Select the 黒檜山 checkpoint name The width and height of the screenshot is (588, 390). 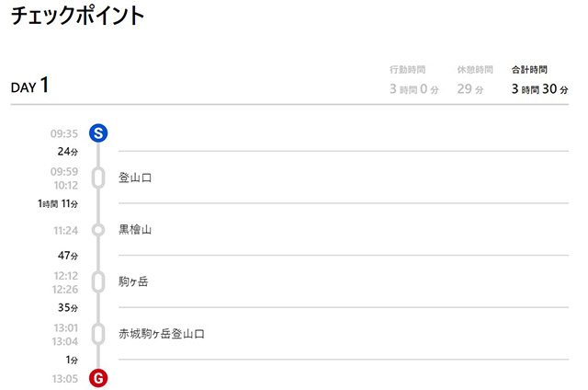click(135, 229)
